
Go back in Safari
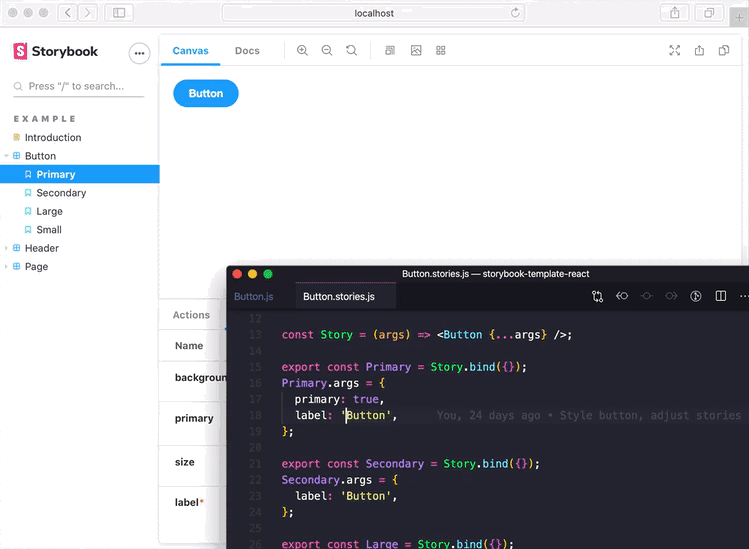68,13
